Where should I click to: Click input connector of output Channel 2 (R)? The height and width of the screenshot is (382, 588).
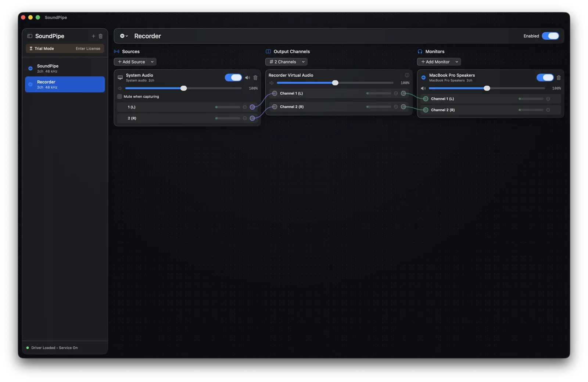(275, 107)
